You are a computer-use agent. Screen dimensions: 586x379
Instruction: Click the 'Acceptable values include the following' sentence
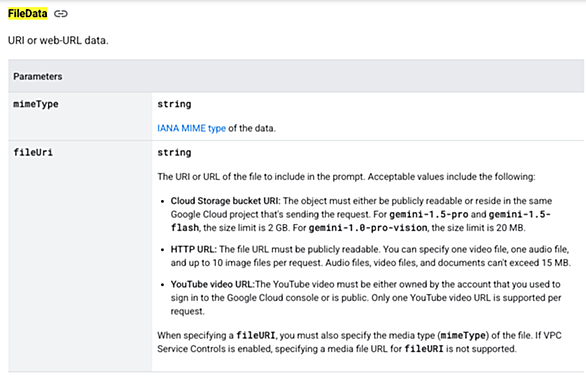click(x=451, y=176)
